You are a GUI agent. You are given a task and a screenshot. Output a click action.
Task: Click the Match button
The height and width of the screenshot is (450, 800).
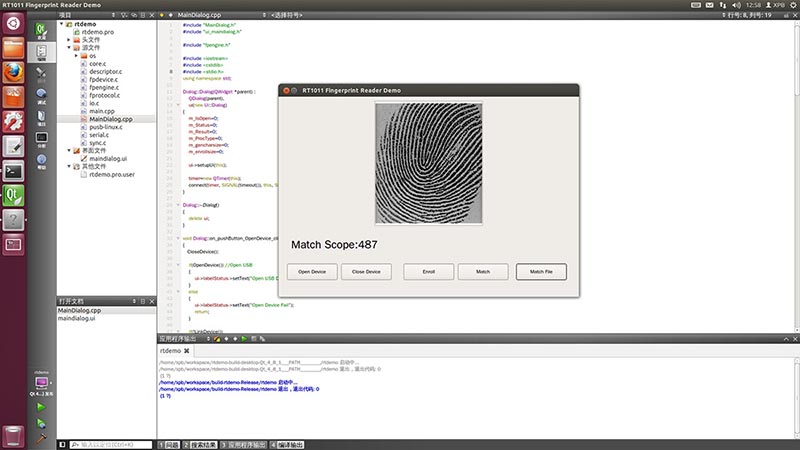[x=483, y=272]
